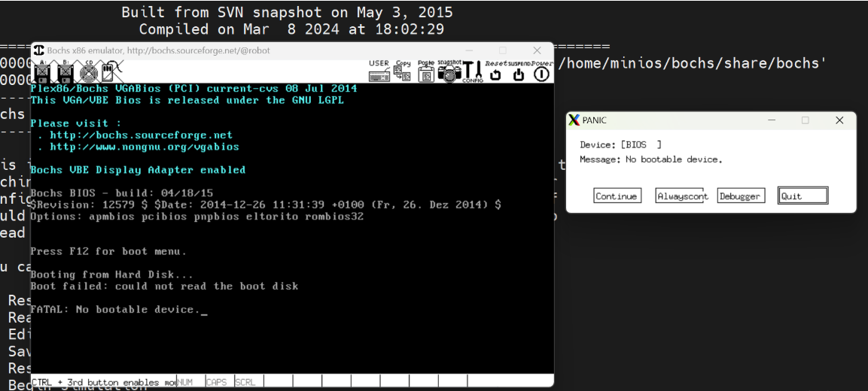The height and width of the screenshot is (391, 868).
Task: Close the PANIC dialog window
Action: point(839,120)
